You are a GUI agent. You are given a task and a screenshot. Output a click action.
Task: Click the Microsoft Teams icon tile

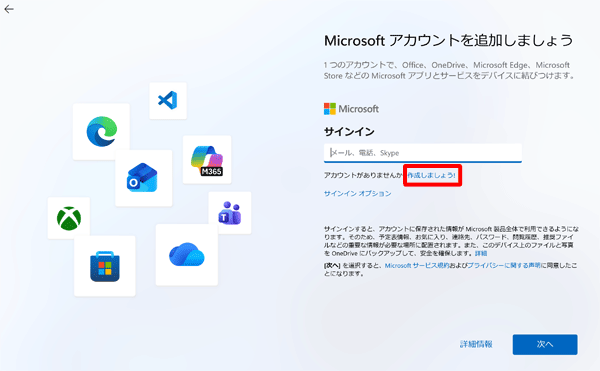(230, 213)
